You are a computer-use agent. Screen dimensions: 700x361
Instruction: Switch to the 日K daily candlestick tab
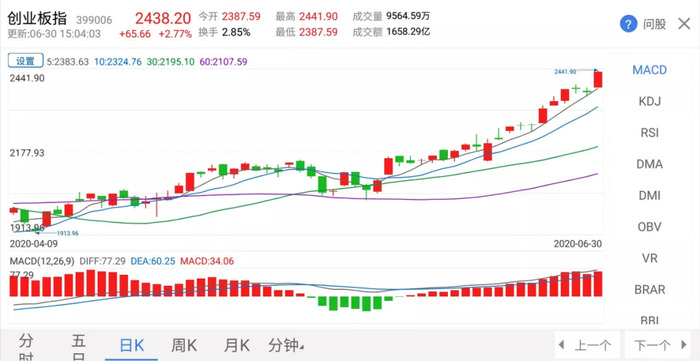[132, 346]
